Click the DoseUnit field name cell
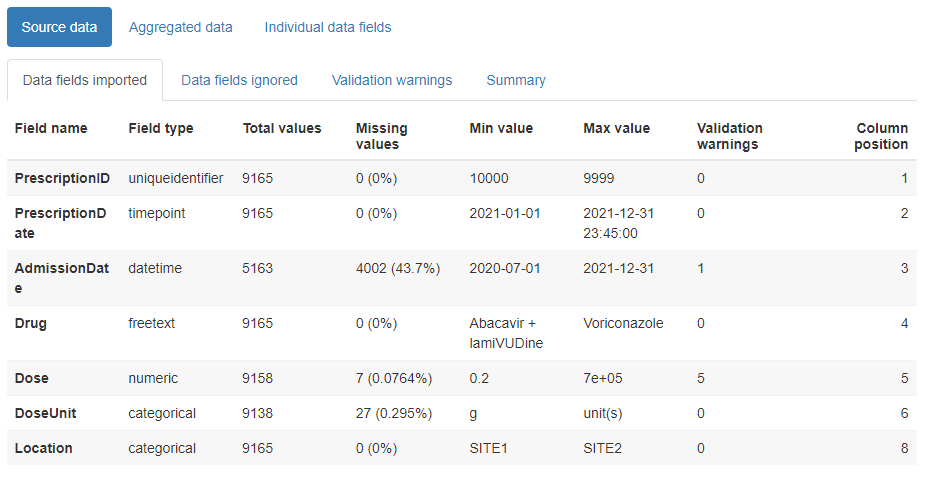 [x=46, y=413]
